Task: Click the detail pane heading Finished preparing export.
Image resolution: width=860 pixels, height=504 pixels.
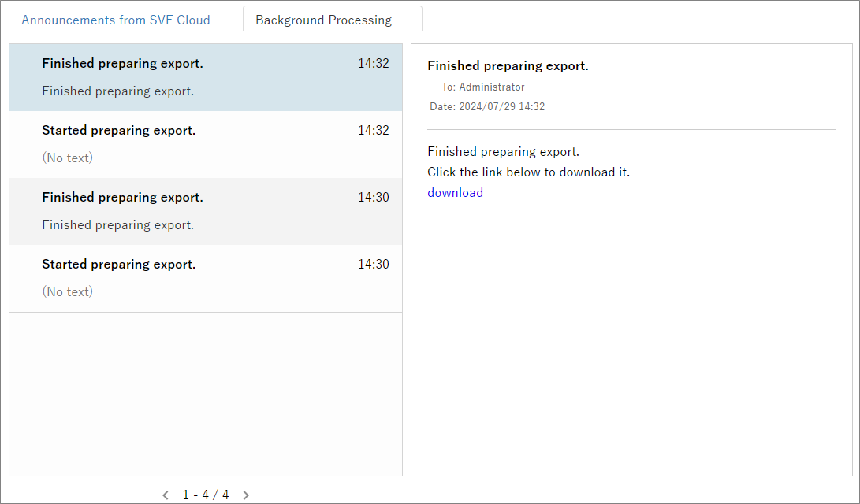Action: click(508, 65)
